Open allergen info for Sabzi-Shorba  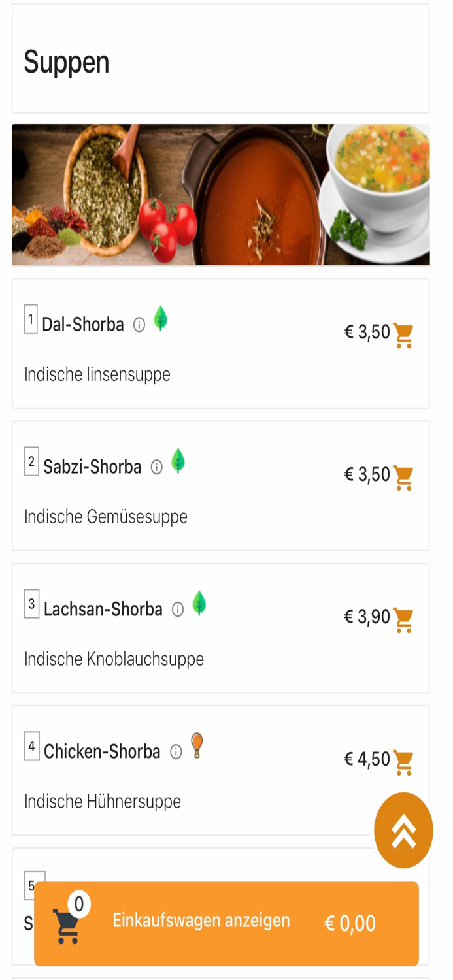156,466
